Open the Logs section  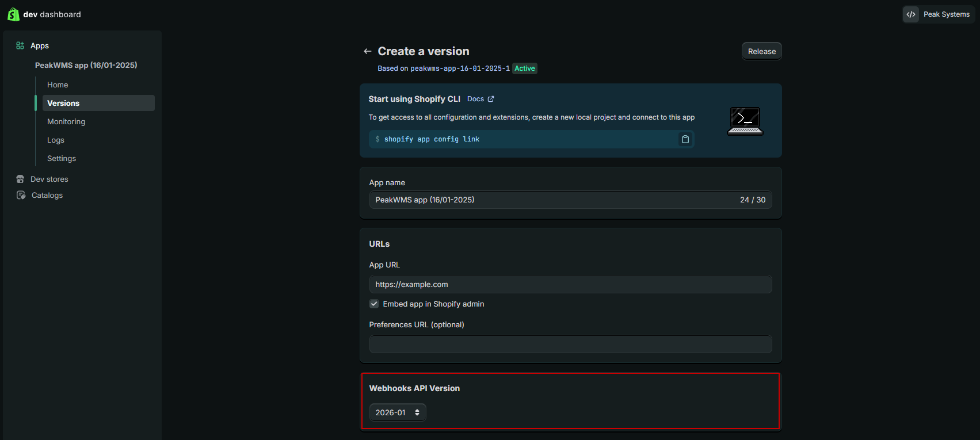pos(56,140)
